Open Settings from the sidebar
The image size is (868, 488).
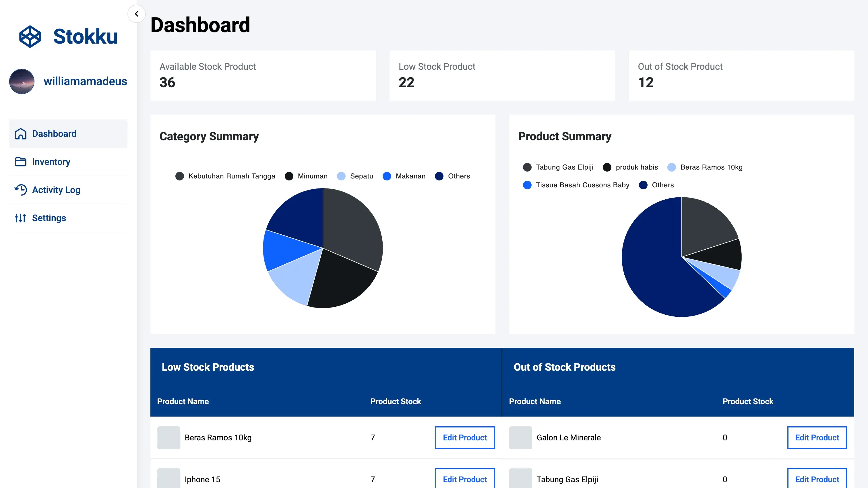(x=49, y=218)
